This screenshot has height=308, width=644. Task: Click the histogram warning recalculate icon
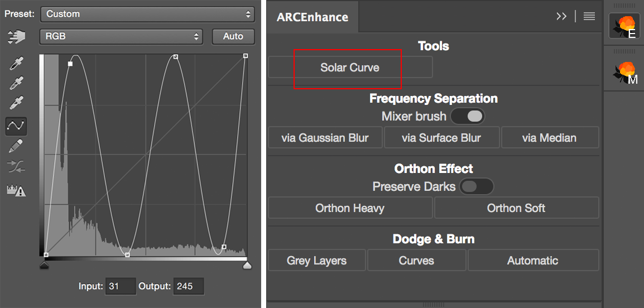[x=17, y=190]
